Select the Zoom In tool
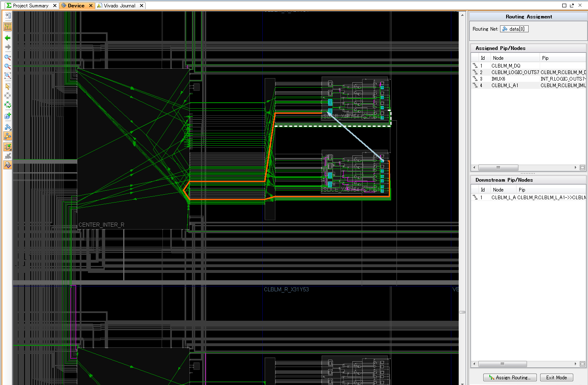588x385 pixels. (x=7, y=57)
